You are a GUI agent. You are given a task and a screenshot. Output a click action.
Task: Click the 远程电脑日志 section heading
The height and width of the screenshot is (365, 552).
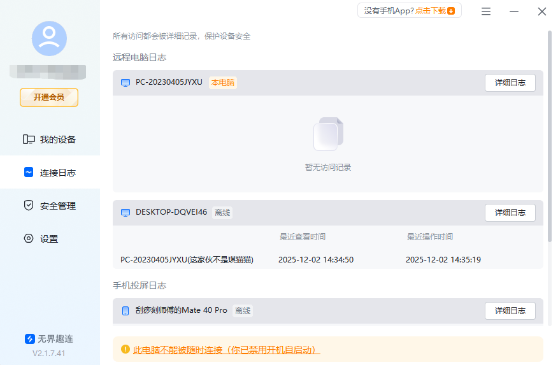pos(139,57)
